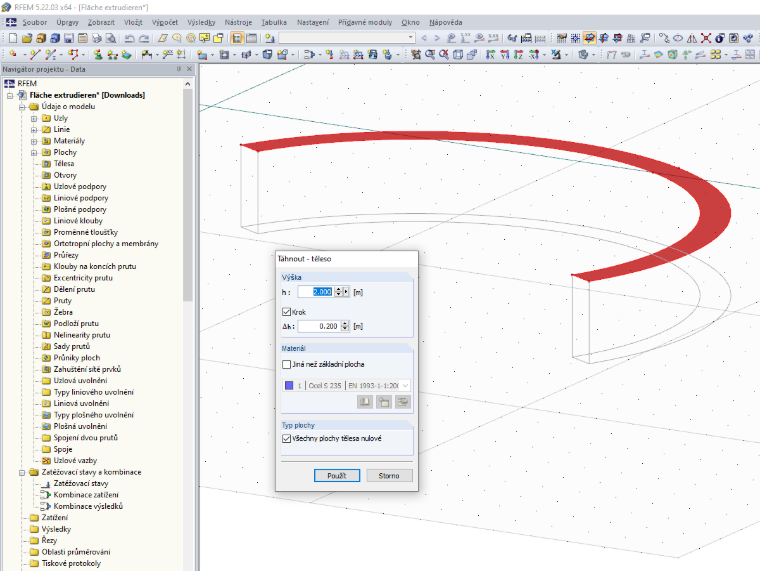760x571 pixels.
Task: Open the Soubor menu
Action: (x=34, y=22)
